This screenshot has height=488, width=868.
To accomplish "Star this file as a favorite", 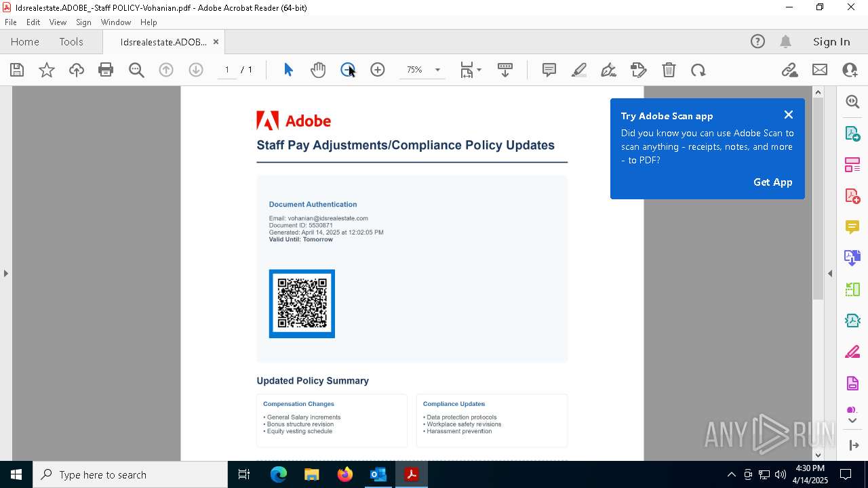I will (x=47, y=70).
